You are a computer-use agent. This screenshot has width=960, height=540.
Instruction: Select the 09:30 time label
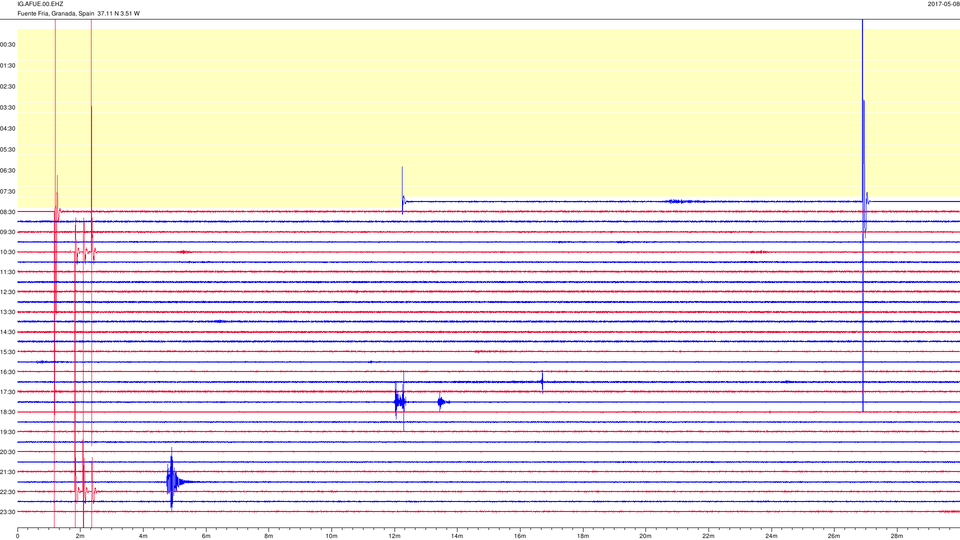pos(8,232)
